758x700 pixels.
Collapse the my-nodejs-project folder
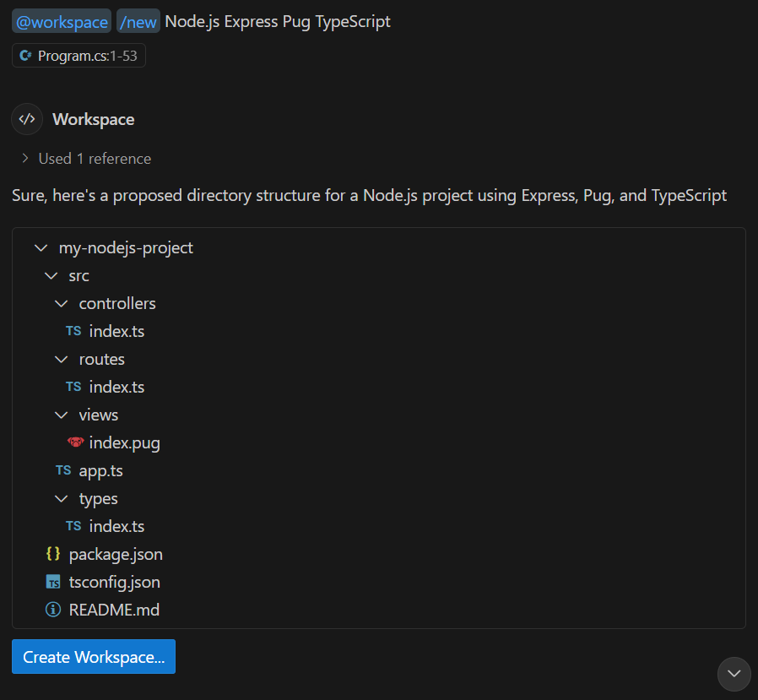(x=41, y=247)
